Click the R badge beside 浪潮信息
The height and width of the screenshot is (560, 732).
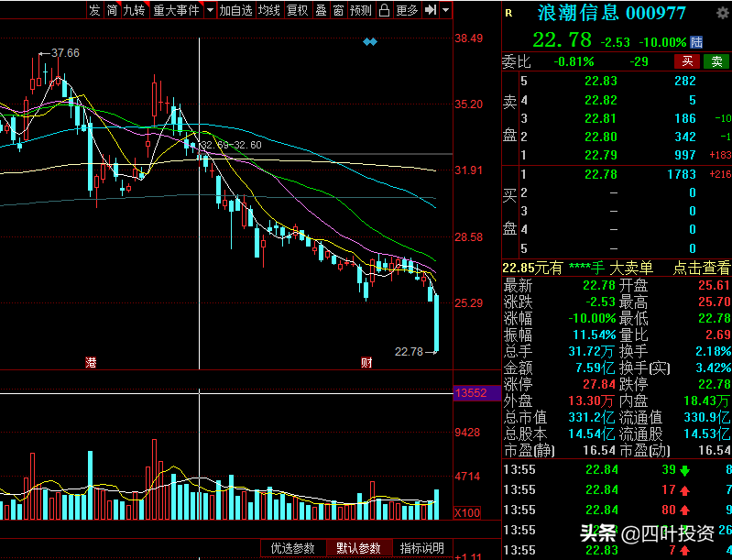click(x=508, y=14)
